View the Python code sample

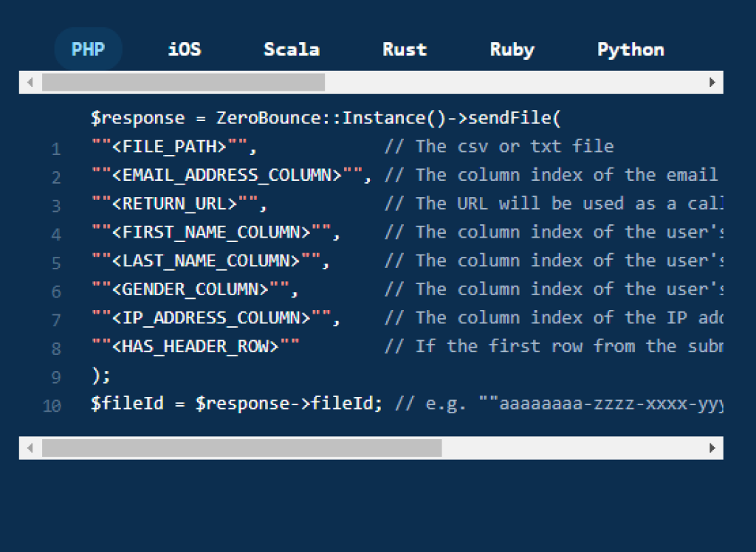coord(630,49)
